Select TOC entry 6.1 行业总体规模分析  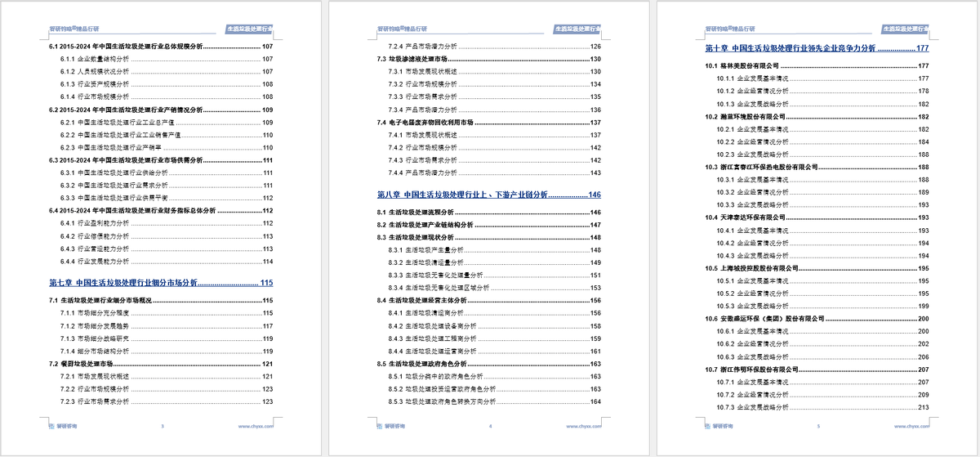click(x=161, y=47)
